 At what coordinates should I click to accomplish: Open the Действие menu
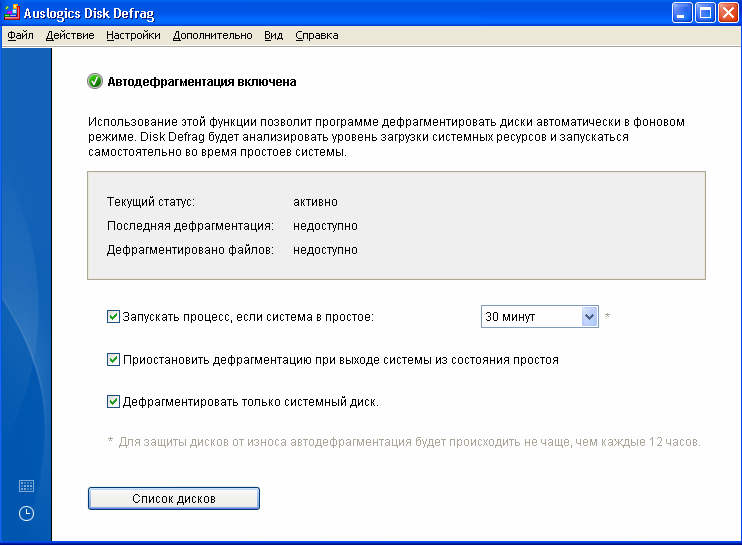(x=70, y=35)
